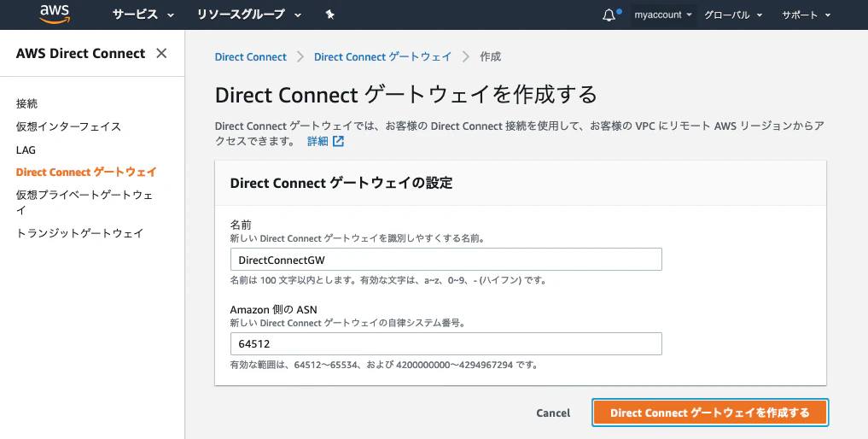The height and width of the screenshot is (439, 868).
Task: Select LAG in the sidebar
Action: coord(26,149)
